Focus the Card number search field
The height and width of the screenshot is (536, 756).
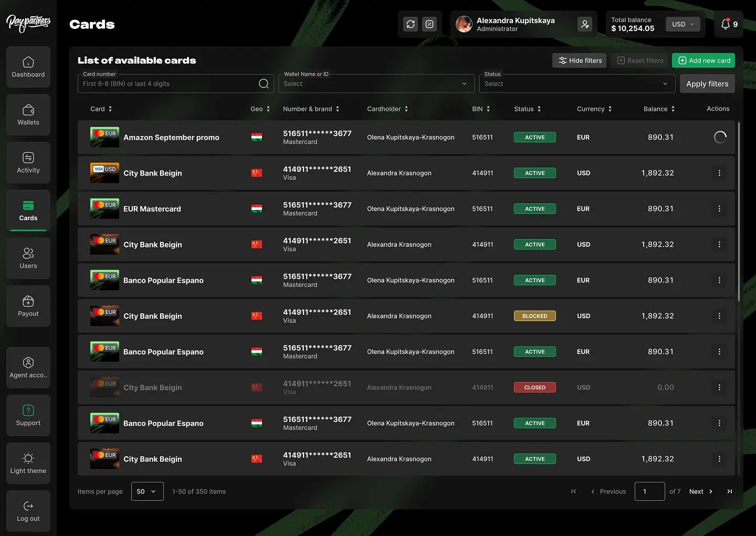(176, 84)
